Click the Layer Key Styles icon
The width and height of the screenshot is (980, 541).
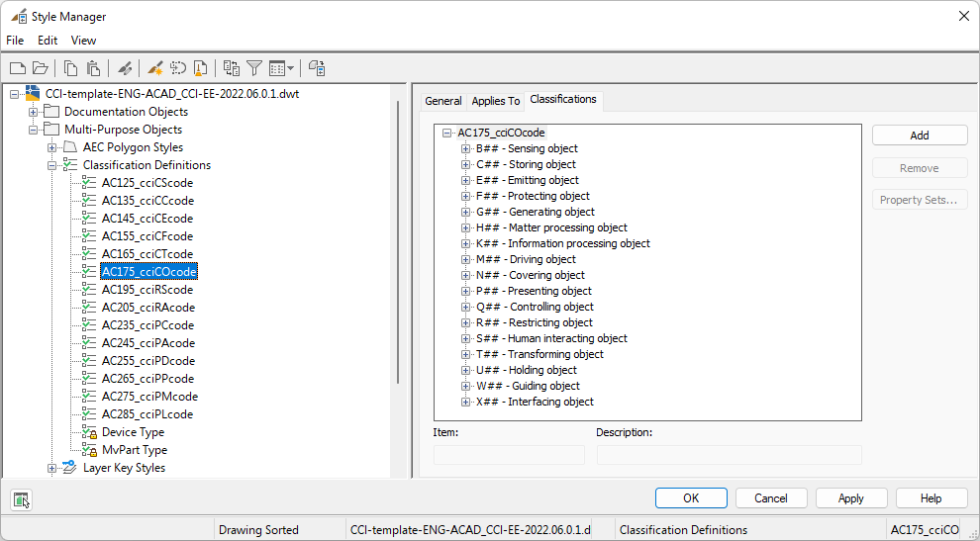(70, 467)
